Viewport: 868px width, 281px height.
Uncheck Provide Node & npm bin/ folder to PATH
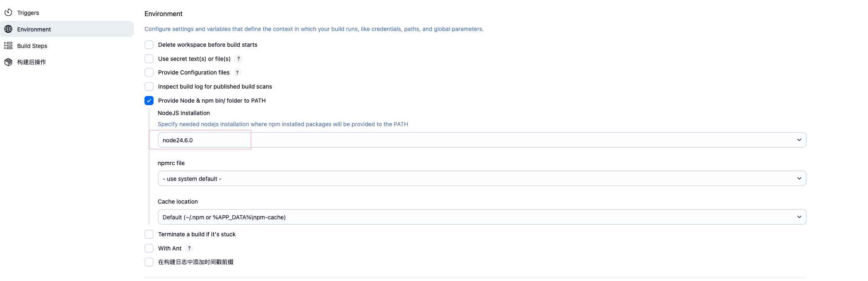tap(149, 101)
